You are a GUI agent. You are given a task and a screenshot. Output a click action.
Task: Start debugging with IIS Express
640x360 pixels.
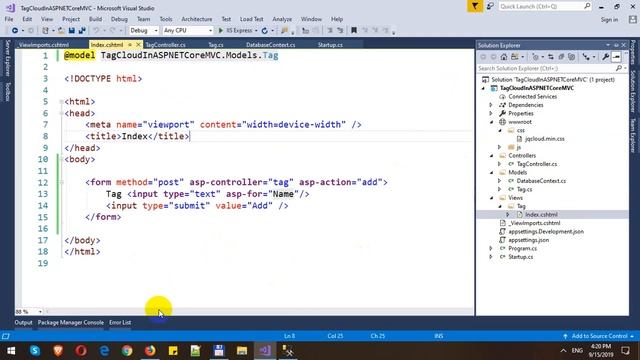[x=235, y=31]
